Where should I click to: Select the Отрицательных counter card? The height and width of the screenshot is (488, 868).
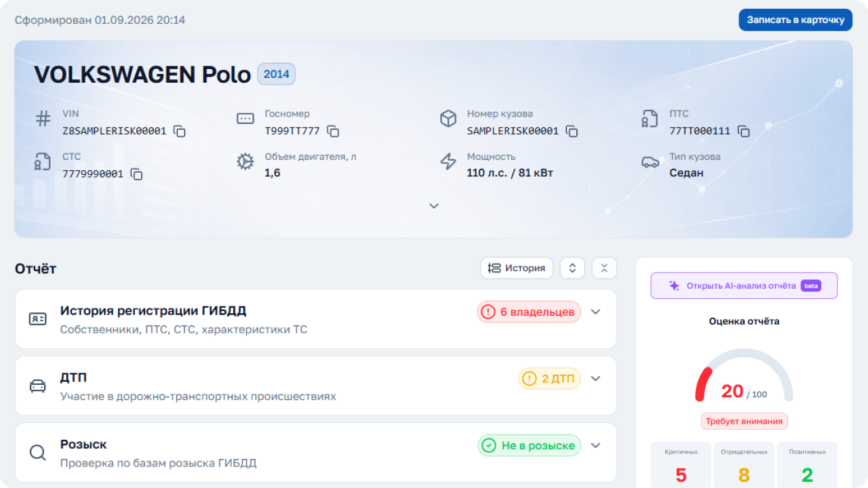coord(744,465)
